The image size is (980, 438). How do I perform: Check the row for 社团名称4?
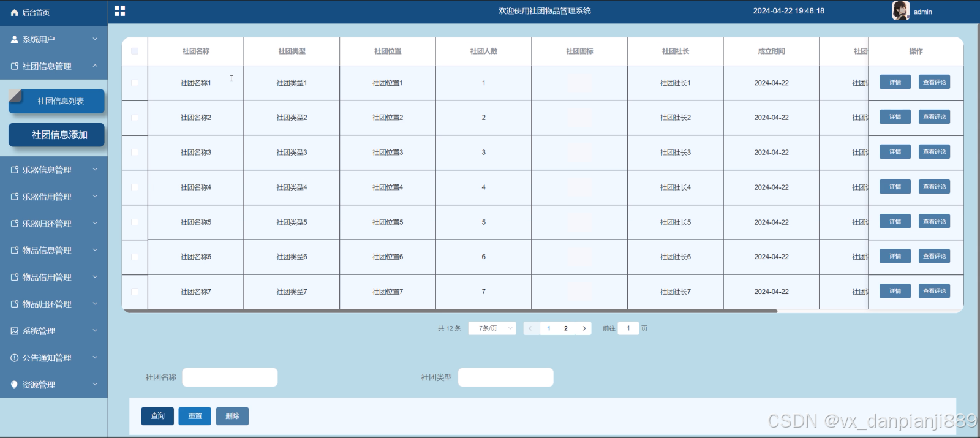click(x=135, y=187)
